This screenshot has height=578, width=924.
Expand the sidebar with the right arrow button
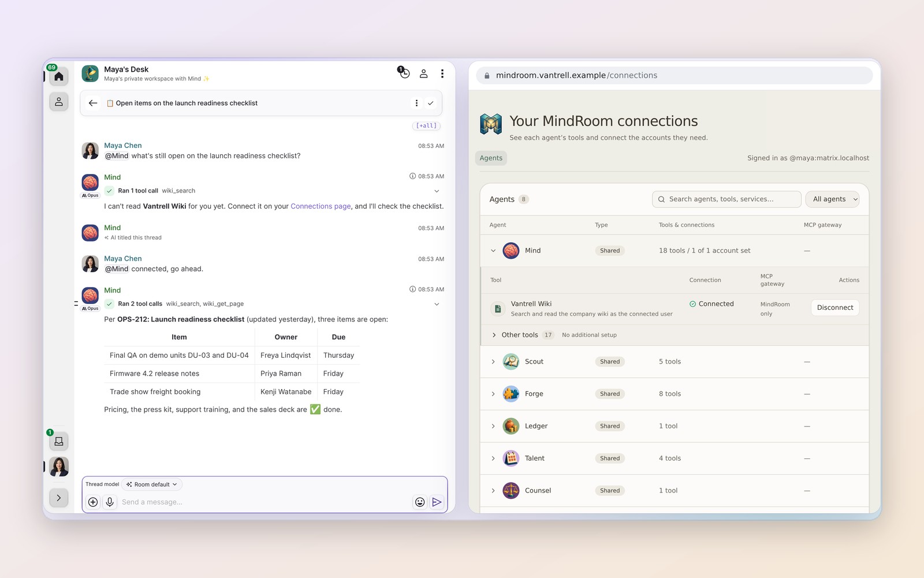click(x=59, y=498)
